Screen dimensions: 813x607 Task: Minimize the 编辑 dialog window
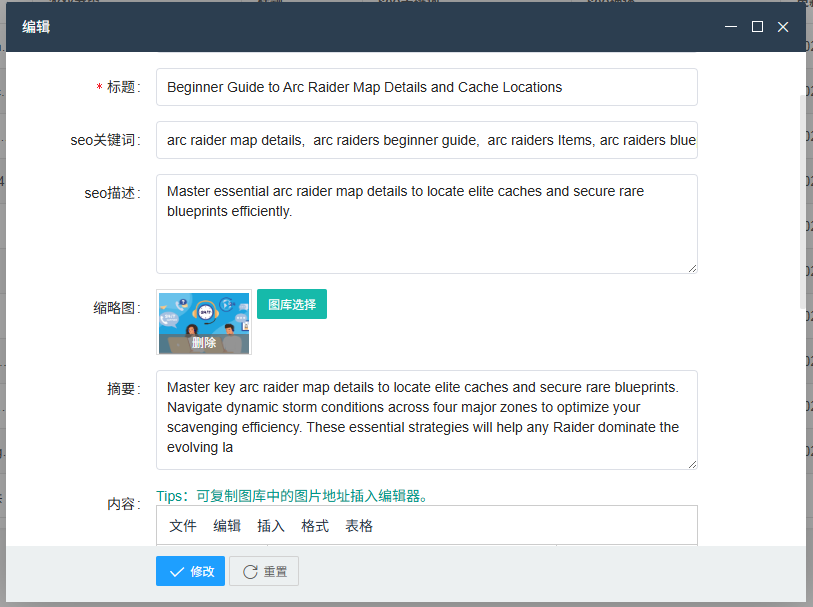[x=732, y=27]
